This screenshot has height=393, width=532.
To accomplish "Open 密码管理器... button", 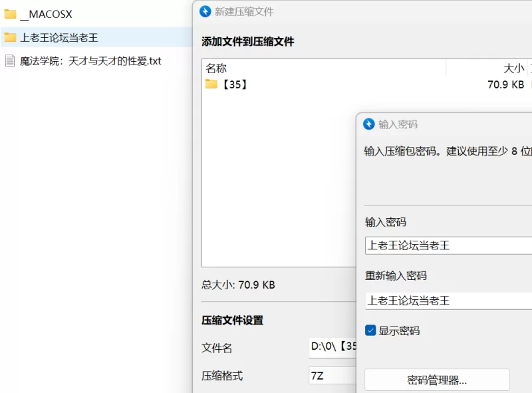I will point(437,380).
